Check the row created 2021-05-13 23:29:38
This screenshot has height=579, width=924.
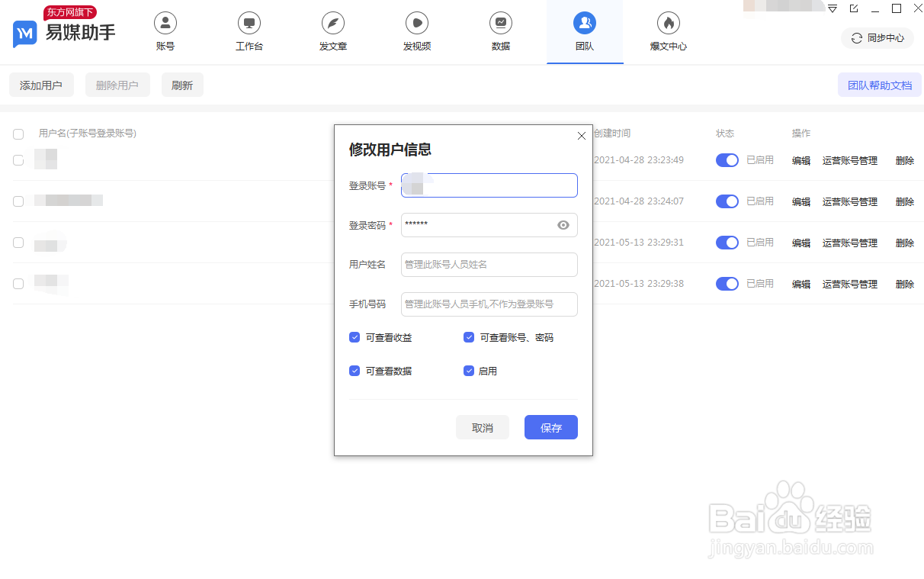pyautogui.click(x=18, y=284)
